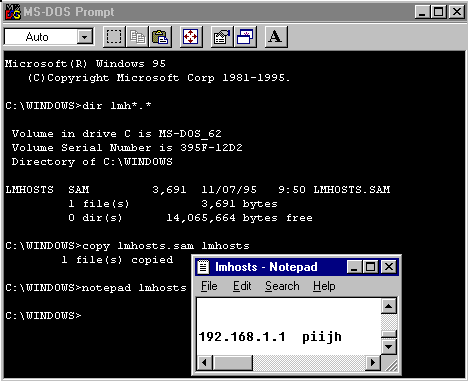Click the 'dir lmh*.*' command text

pyautogui.click(x=117, y=106)
